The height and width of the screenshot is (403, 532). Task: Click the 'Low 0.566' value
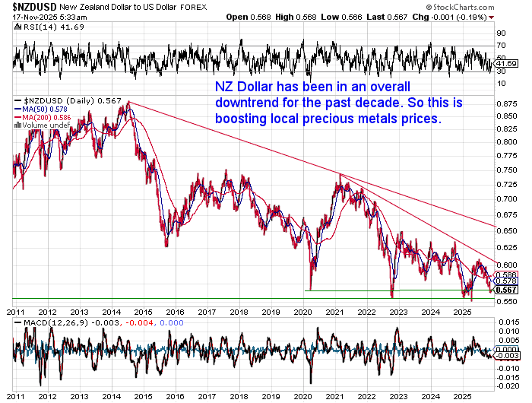[x=341, y=17]
